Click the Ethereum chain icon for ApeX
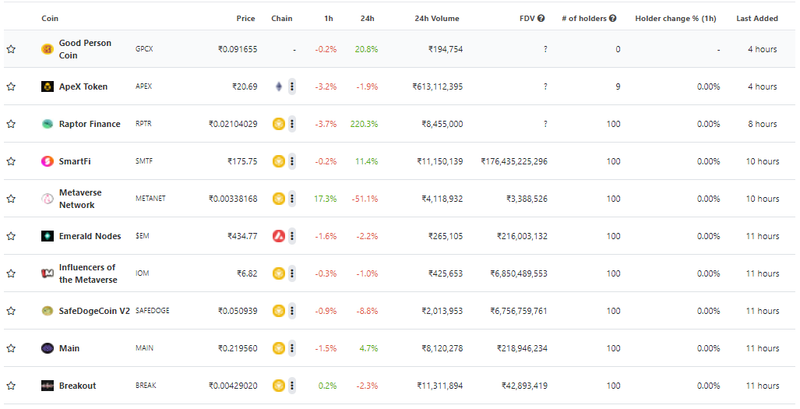 pos(279,86)
